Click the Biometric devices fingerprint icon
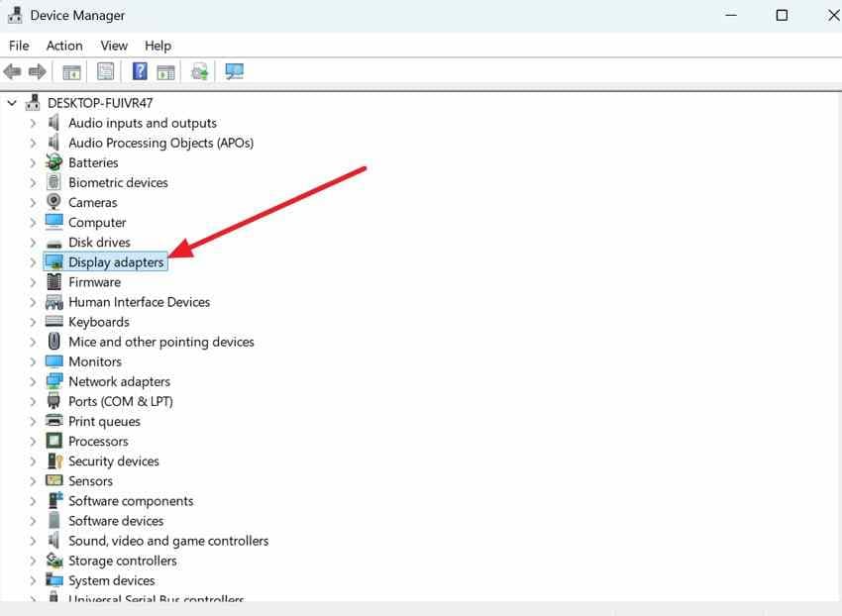The height and width of the screenshot is (616, 842). (x=53, y=182)
